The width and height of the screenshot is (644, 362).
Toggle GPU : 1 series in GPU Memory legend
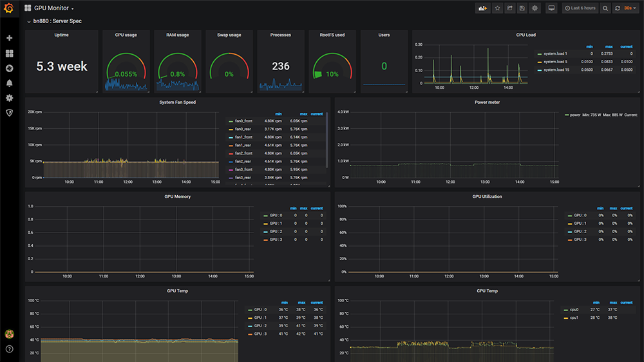276,224
